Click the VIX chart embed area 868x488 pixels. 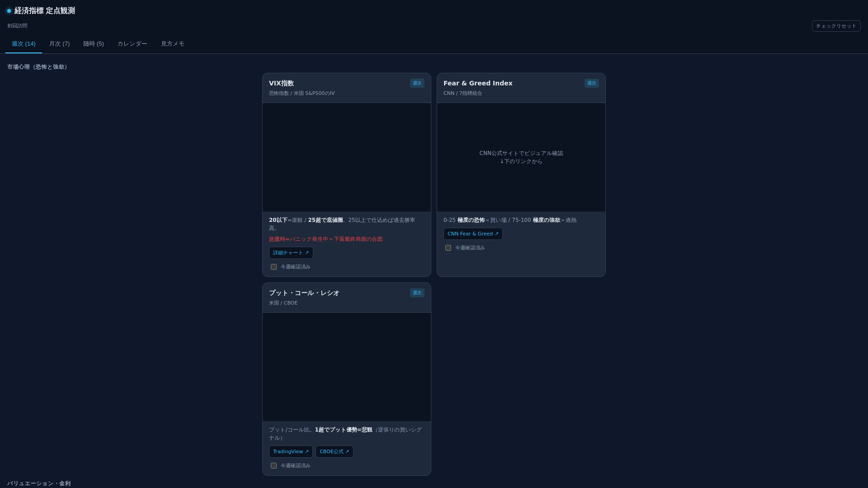point(347,157)
